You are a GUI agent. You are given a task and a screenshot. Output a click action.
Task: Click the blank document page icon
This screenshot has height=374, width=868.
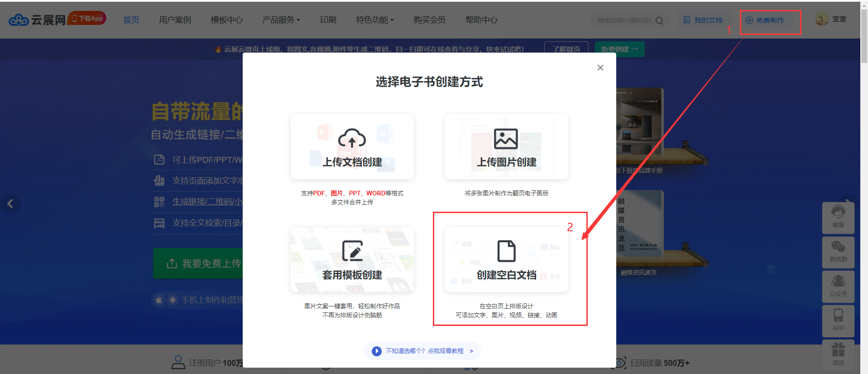coord(506,251)
